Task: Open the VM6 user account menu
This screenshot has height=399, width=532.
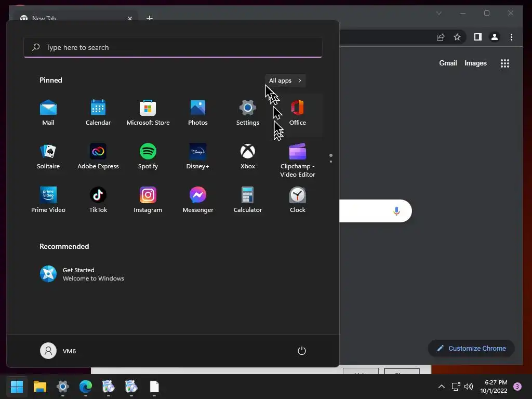Action: click(x=58, y=351)
